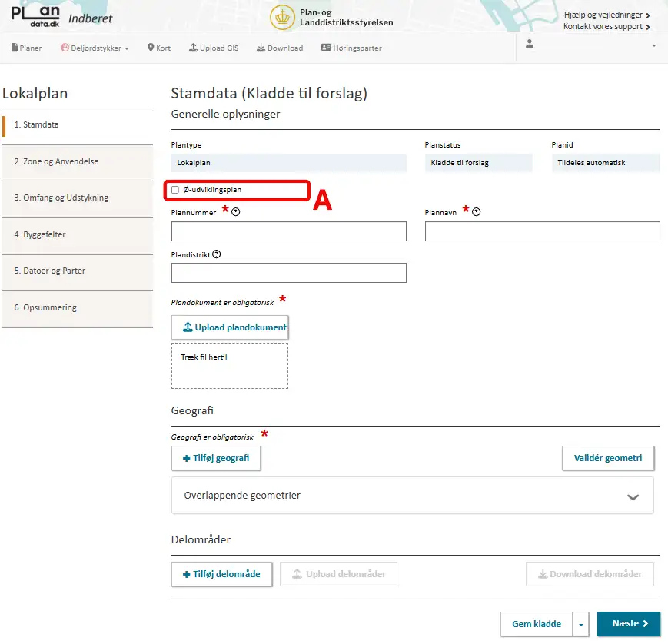Image resolution: width=668 pixels, height=644 pixels.
Task: Click help icon next to Plandistrikt
Action: point(217,254)
